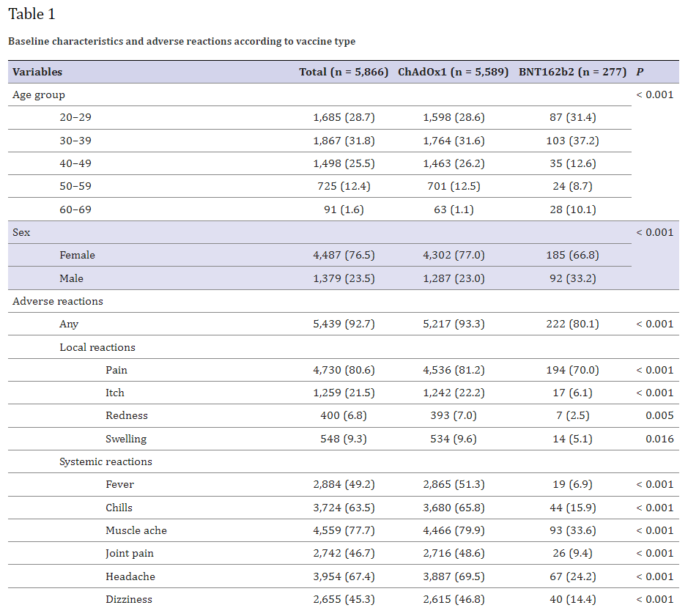This screenshot has width=688, height=616.
Task: Select total value '4,730 (80.6)'
Action: click(344, 371)
